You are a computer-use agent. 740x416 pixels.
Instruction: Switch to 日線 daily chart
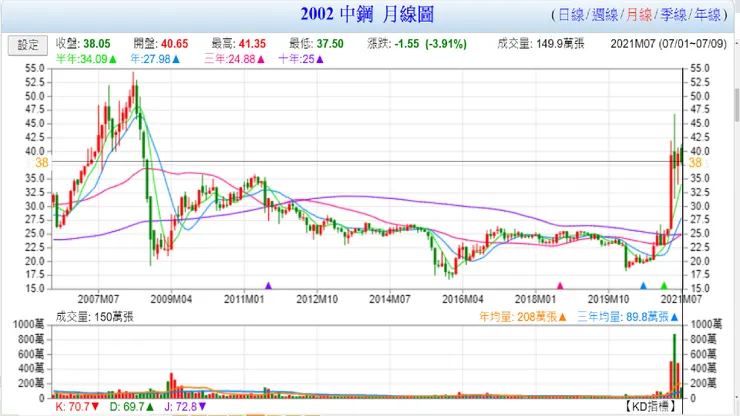pos(571,15)
